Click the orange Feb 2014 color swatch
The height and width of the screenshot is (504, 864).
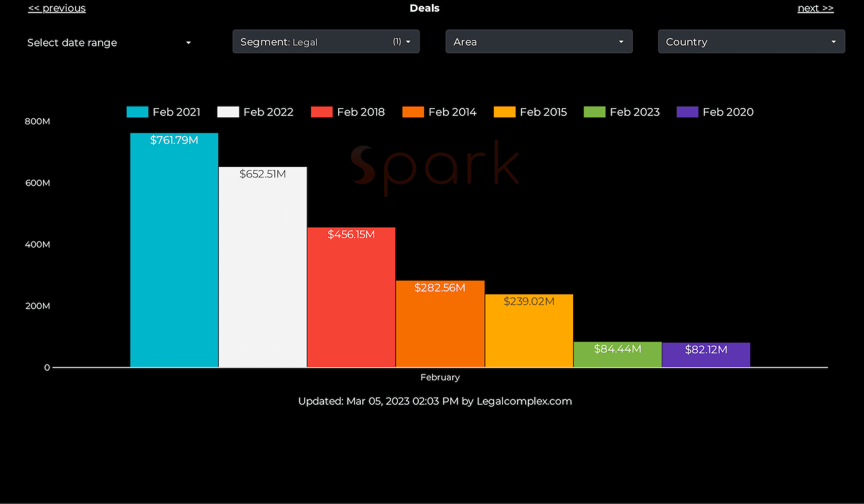pyautogui.click(x=413, y=112)
